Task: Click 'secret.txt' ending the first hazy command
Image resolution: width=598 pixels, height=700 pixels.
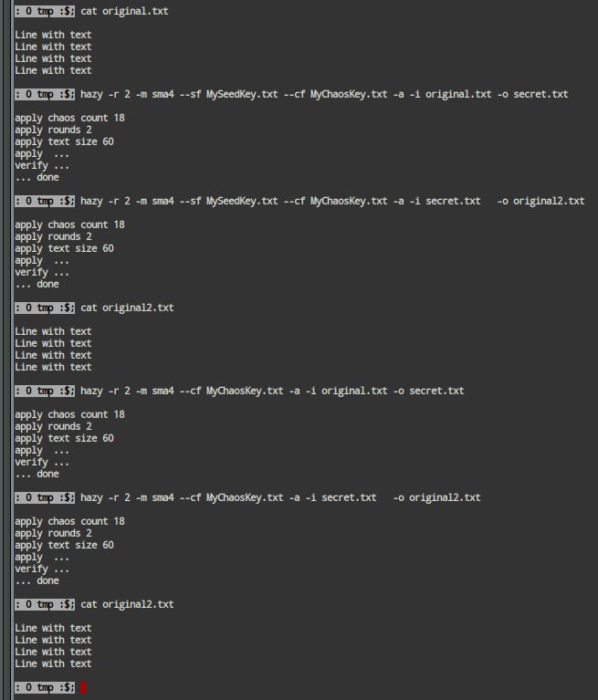Action: click(x=540, y=94)
